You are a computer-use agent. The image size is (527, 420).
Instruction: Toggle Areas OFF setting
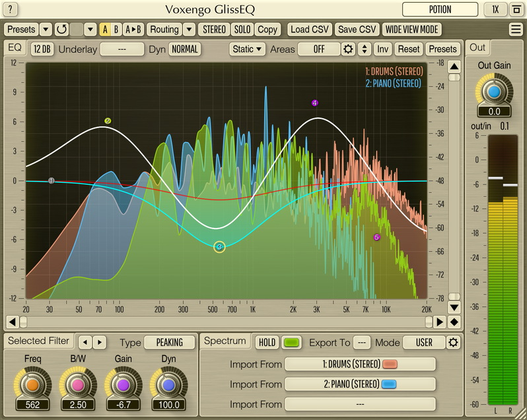click(319, 50)
